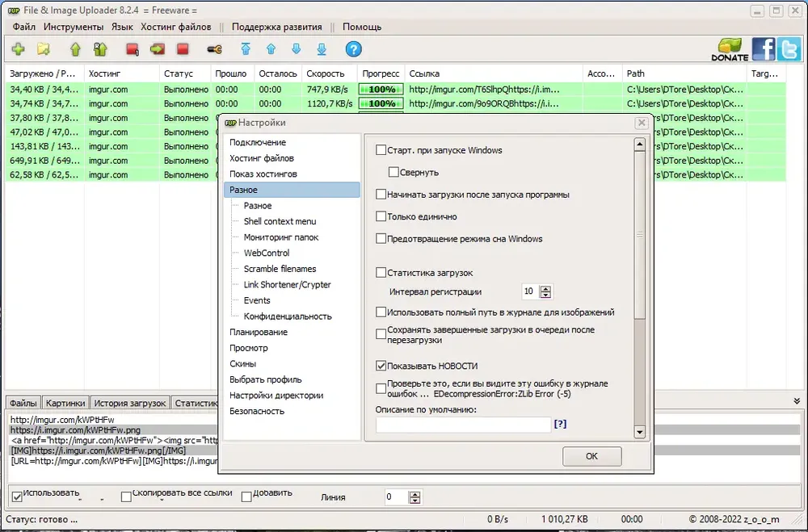Select link line https://i.imgur.com/kWPtHFw.png
The height and width of the screenshot is (532, 808).
75,430
